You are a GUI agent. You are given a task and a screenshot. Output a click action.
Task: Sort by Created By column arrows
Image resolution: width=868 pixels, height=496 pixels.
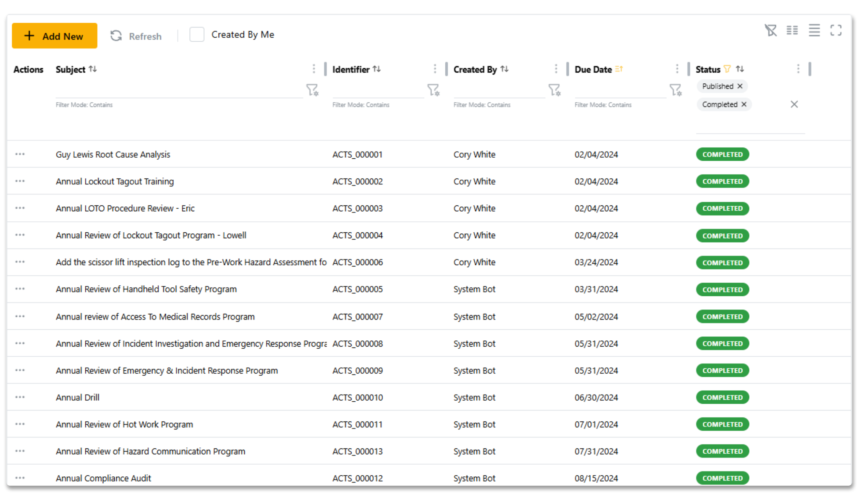click(x=505, y=69)
